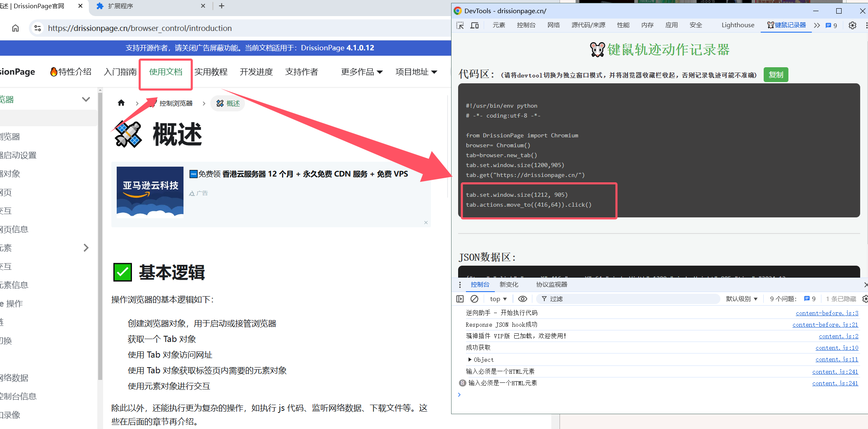Open the top execution context dropdown
This screenshot has height=429, width=868.
pos(498,299)
